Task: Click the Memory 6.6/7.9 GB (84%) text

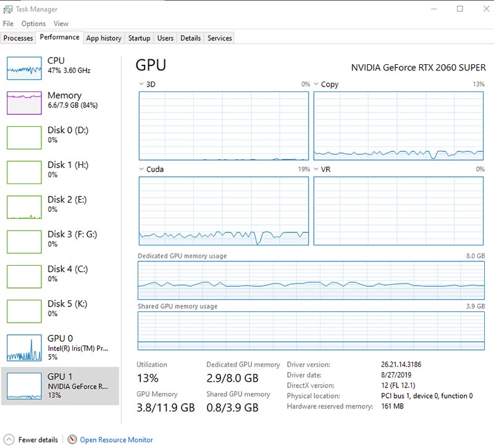Action: coord(72,105)
